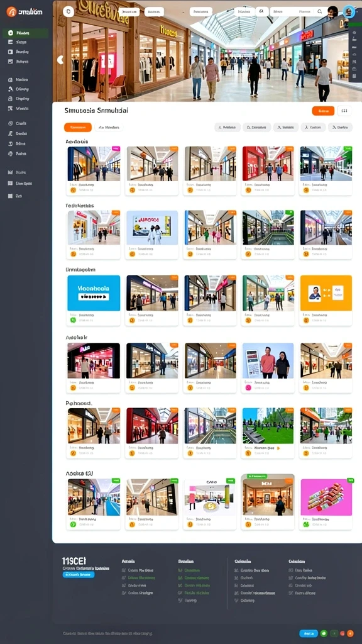Open the blue-ringed profile avatar
This screenshot has width=362, height=644.
pos(349,12)
